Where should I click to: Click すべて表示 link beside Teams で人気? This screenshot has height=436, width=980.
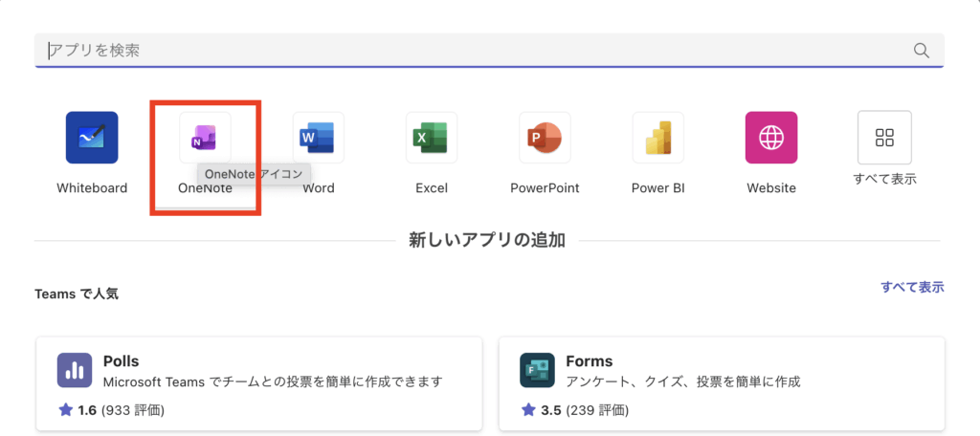tap(912, 287)
